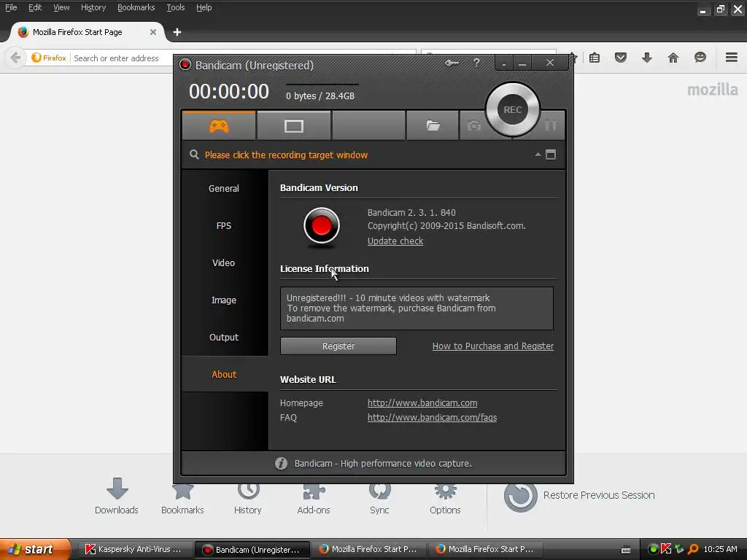
Task: Open Firefox Edit menu
Action: pyautogui.click(x=35, y=7)
